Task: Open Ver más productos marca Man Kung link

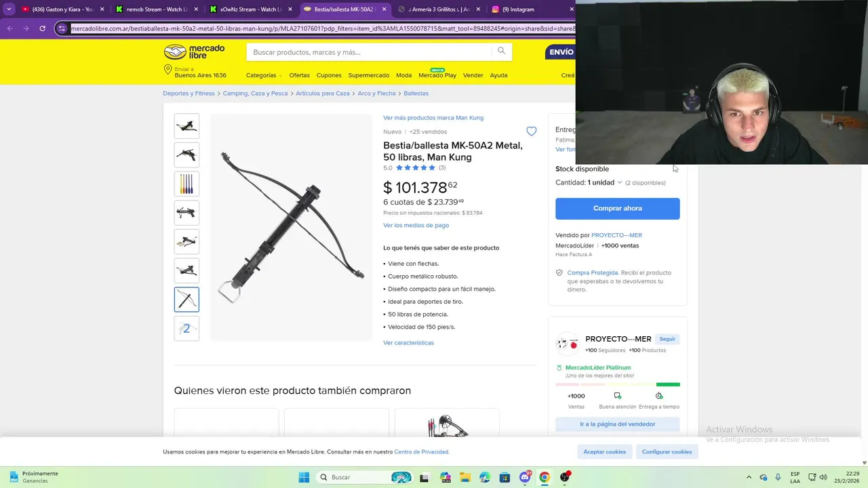Action: point(433,118)
